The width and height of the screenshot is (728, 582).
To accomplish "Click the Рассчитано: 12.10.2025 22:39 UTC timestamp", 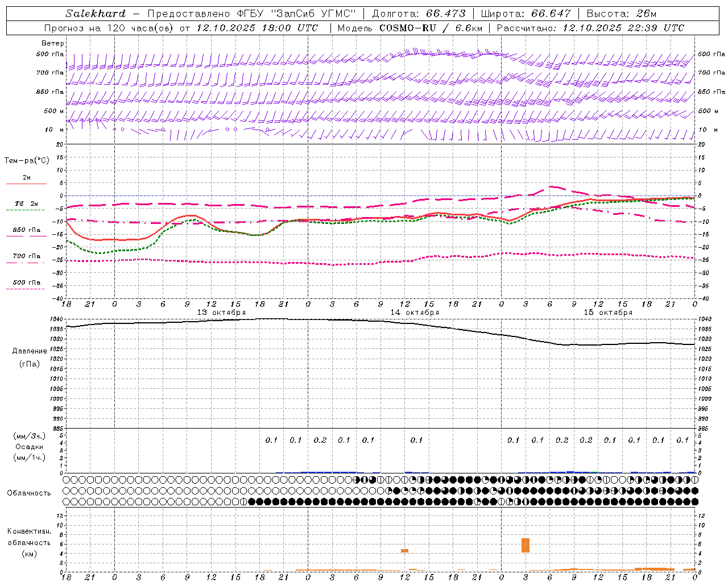I will coord(590,28).
